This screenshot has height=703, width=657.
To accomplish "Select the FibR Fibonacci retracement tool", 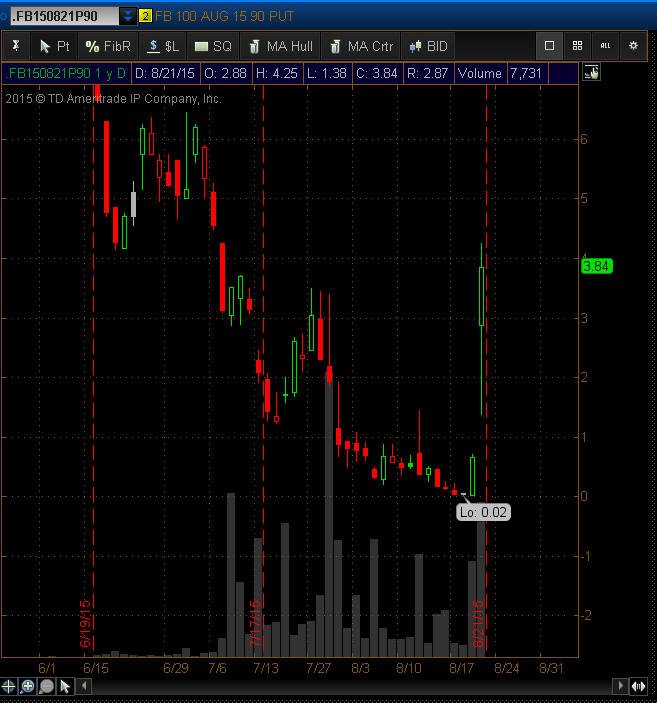I will [x=108, y=46].
